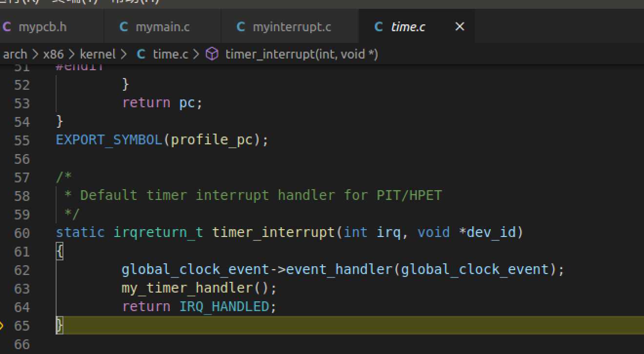Viewport: 644px width, 354px height.
Task: Click the C file icon on time.c tab
Action: click(378, 27)
